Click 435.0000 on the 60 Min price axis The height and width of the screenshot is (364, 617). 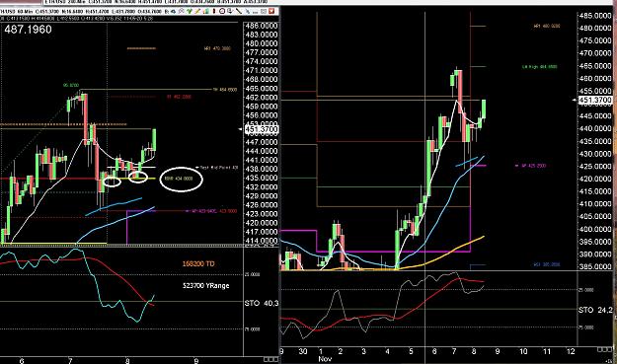tap(262, 179)
